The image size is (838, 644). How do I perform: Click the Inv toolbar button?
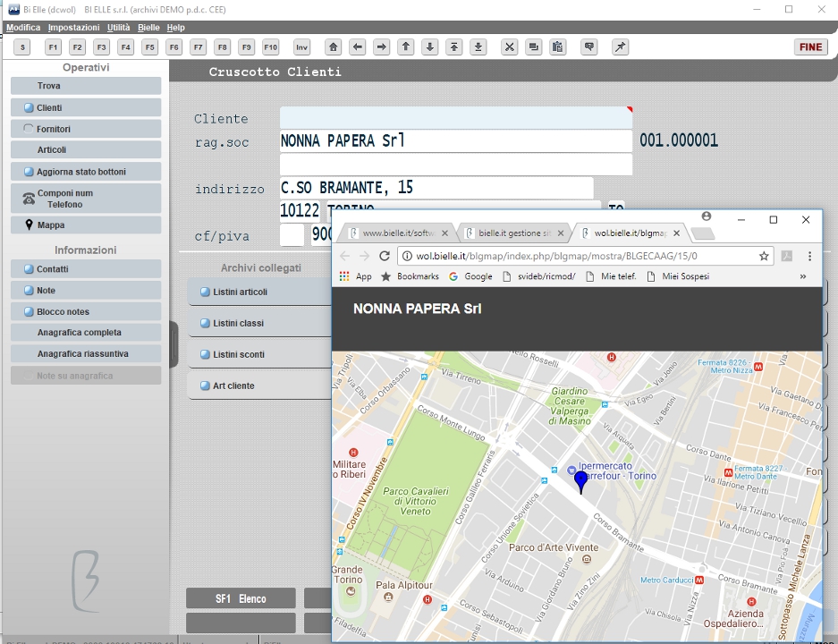click(x=302, y=47)
